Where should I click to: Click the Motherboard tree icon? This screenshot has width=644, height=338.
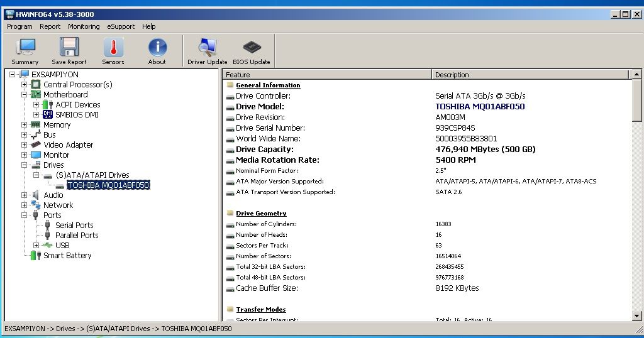(x=36, y=94)
